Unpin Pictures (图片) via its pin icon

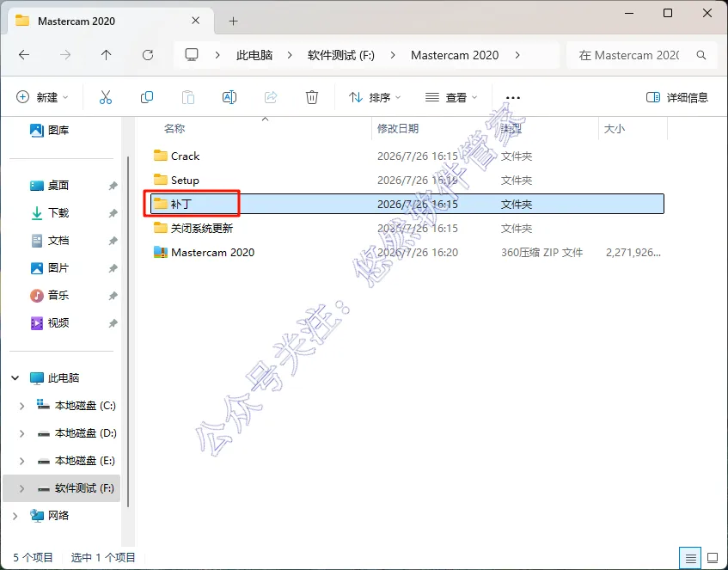click(113, 268)
